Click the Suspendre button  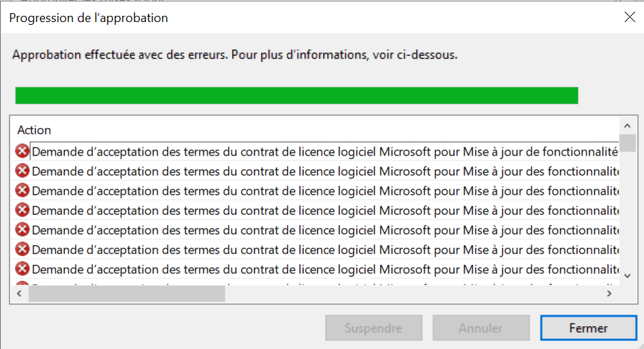[374, 328]
